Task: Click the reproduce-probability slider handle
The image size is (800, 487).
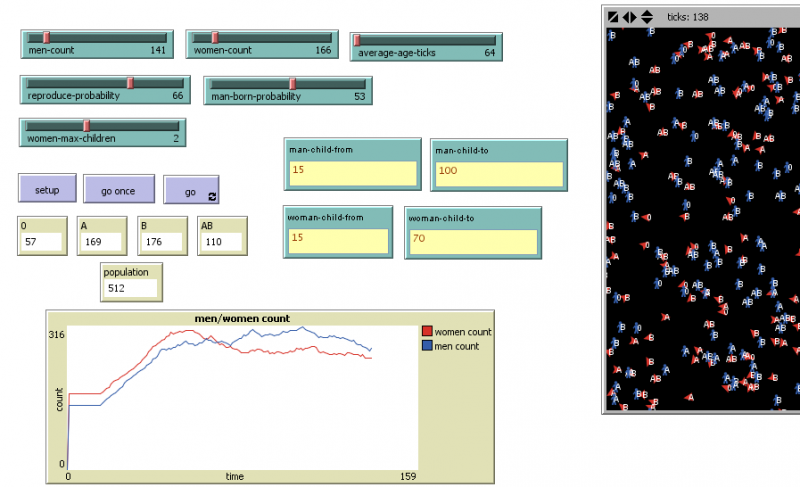Action: coord(130,83)
